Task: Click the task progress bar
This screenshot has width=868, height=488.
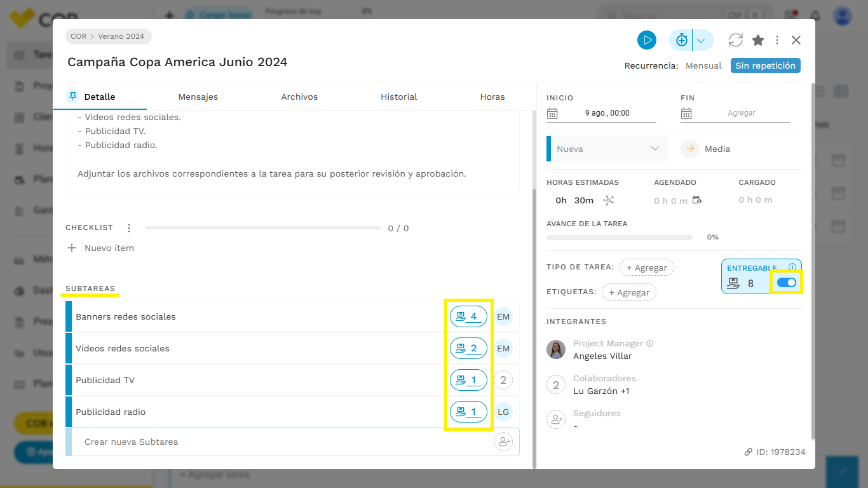Action: 620,237
